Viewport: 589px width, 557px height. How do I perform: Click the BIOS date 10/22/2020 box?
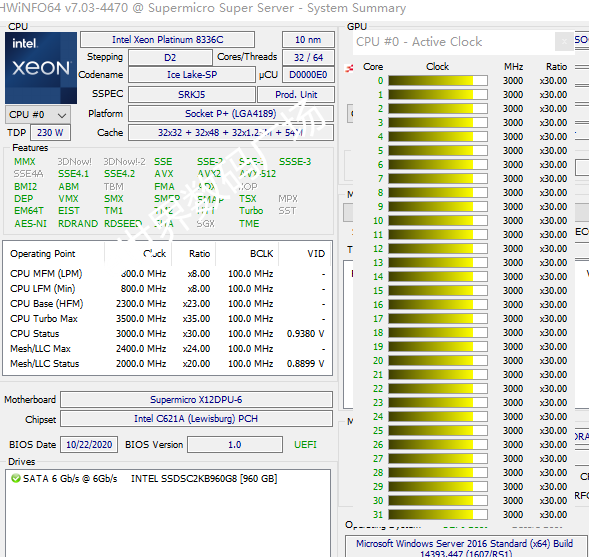(x=89, y=444)
